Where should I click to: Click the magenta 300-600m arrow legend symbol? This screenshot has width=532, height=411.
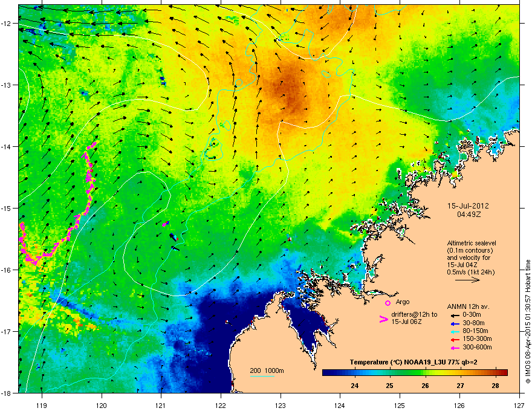[x=454, y=348]
